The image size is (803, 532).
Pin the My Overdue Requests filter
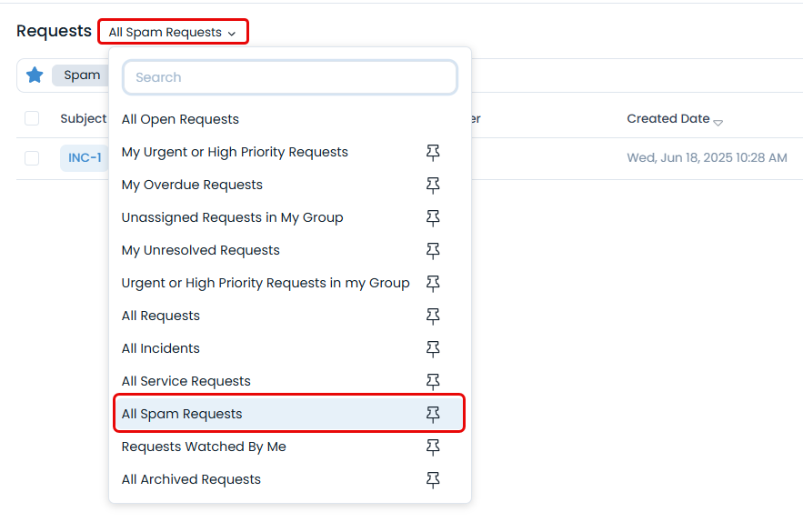click(433, 185)
